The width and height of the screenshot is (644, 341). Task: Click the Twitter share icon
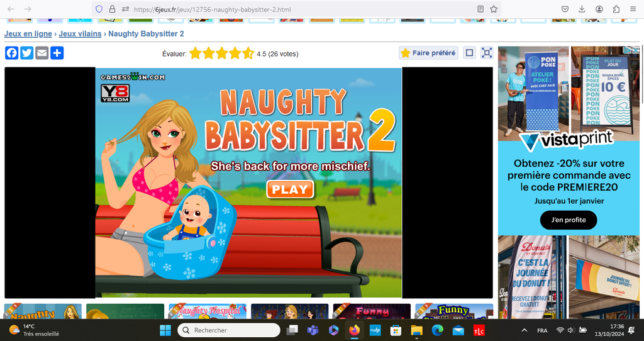27,53
